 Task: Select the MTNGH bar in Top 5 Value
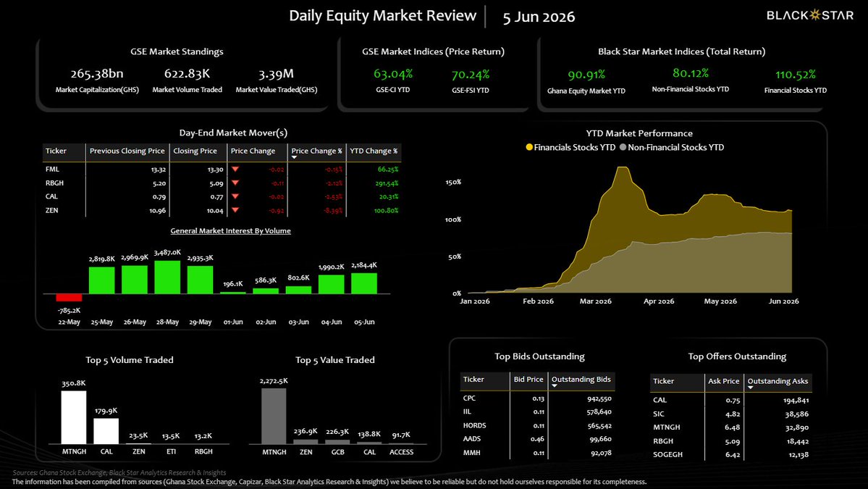coord(274,416)
